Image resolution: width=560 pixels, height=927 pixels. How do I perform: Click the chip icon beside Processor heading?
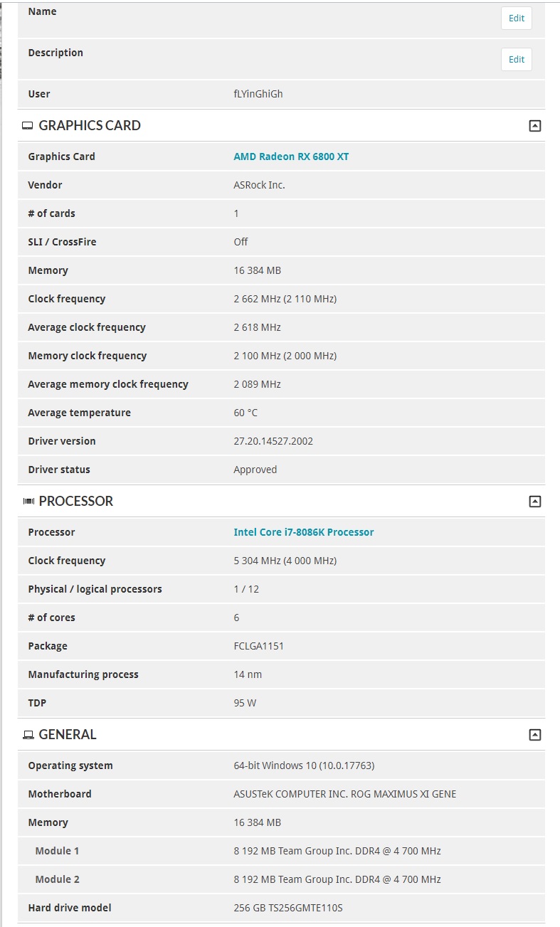pos(28,502)
